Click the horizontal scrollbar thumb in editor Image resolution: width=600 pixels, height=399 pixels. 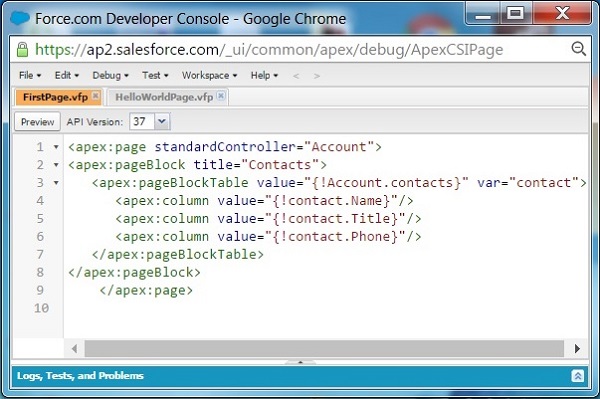coord(324,349)
